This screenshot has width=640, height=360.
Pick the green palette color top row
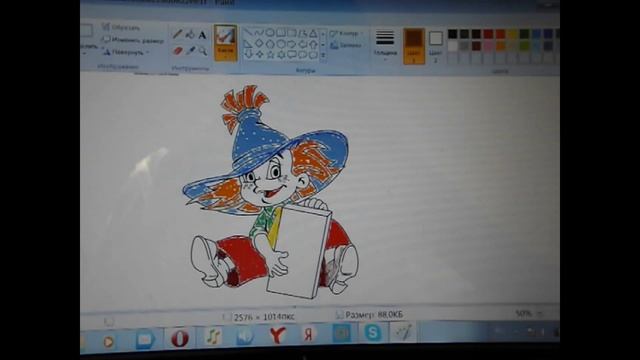(524, 34)
